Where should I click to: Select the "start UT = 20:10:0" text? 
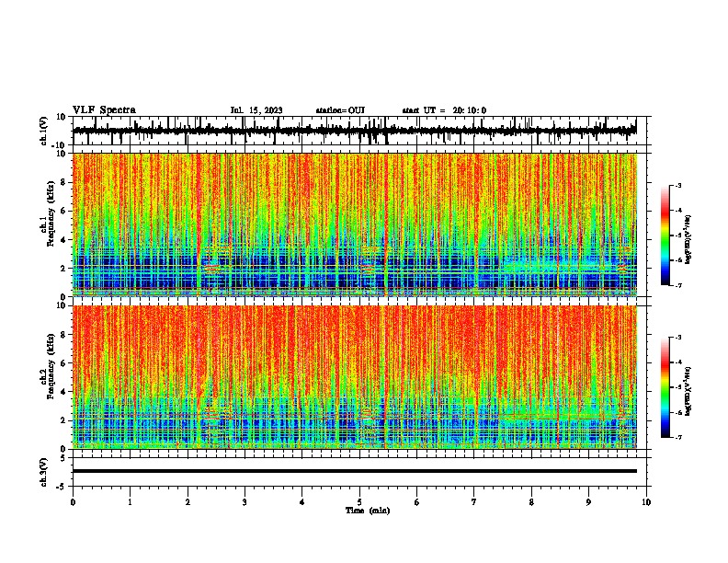(x=444, y=110)
